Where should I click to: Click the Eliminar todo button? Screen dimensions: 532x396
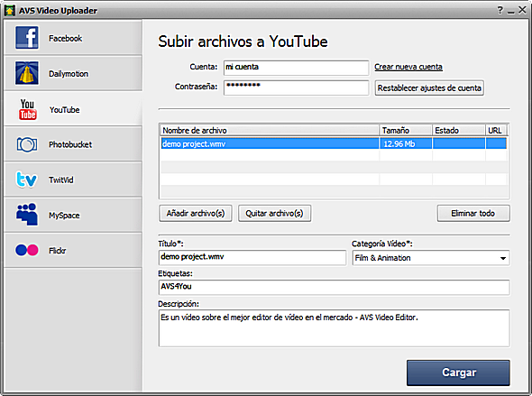473,213
